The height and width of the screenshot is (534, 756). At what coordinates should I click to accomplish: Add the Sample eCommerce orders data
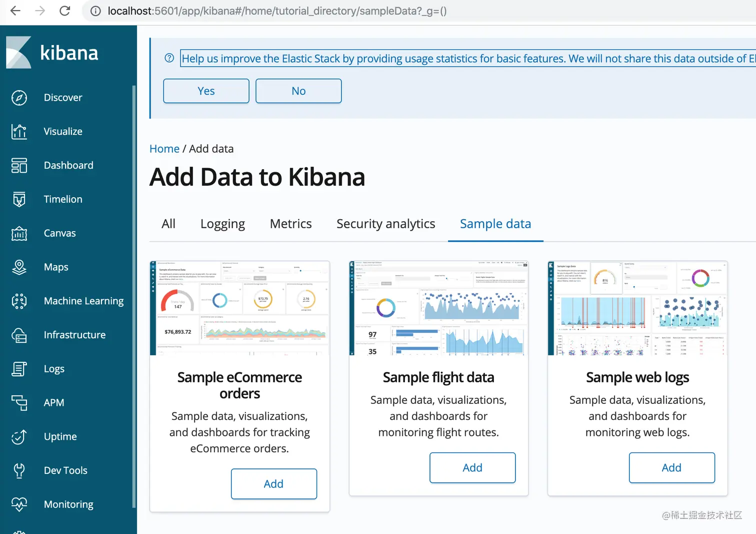274,484
